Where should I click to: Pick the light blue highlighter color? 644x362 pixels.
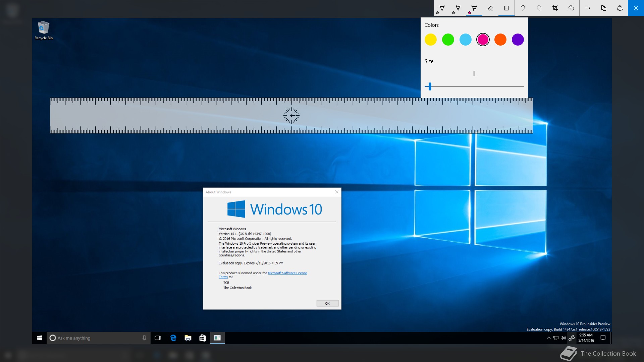(466, 40)
